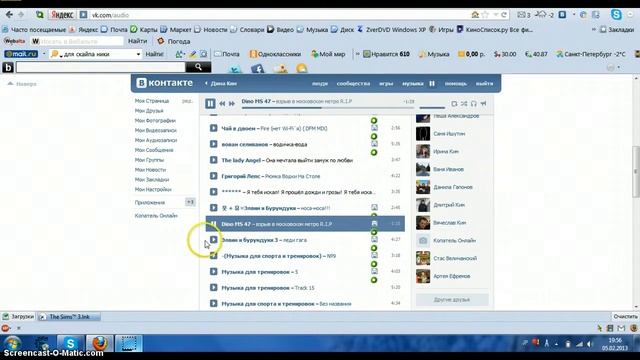This screenshot has width=640, height=360.
Task: Click выйти to log out
Action: click(x=484, y=83)
